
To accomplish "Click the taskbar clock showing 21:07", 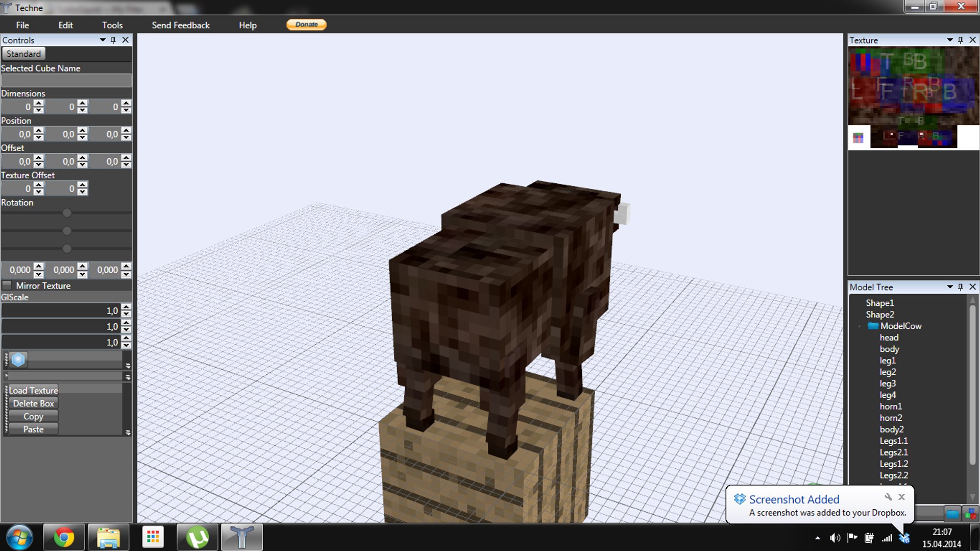I will point(942,532).
